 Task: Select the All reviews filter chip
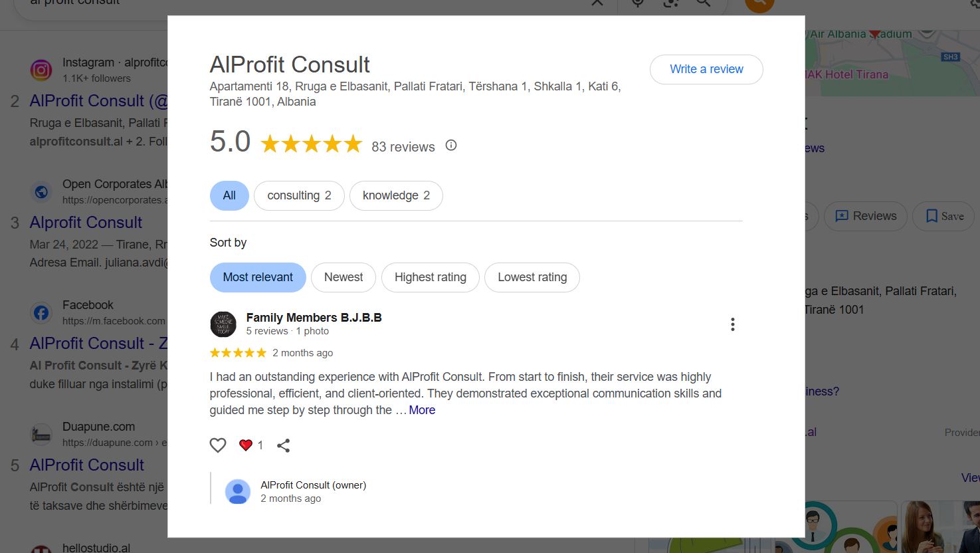(229, 195)
